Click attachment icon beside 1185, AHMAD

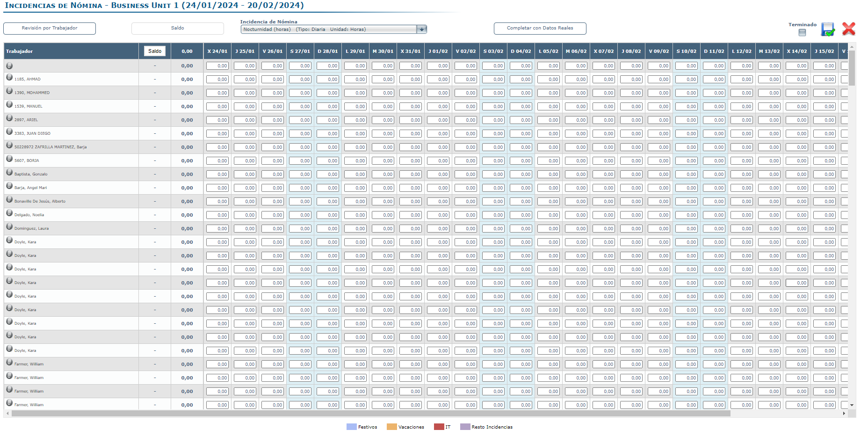tap(9, 78)
